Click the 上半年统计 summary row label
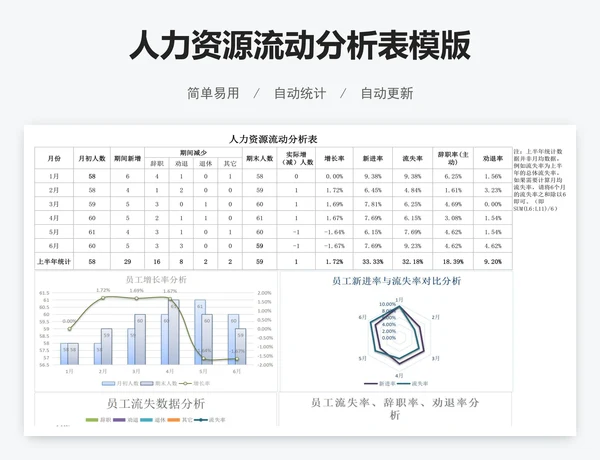 pyautogui.click(x=54, y=262)
